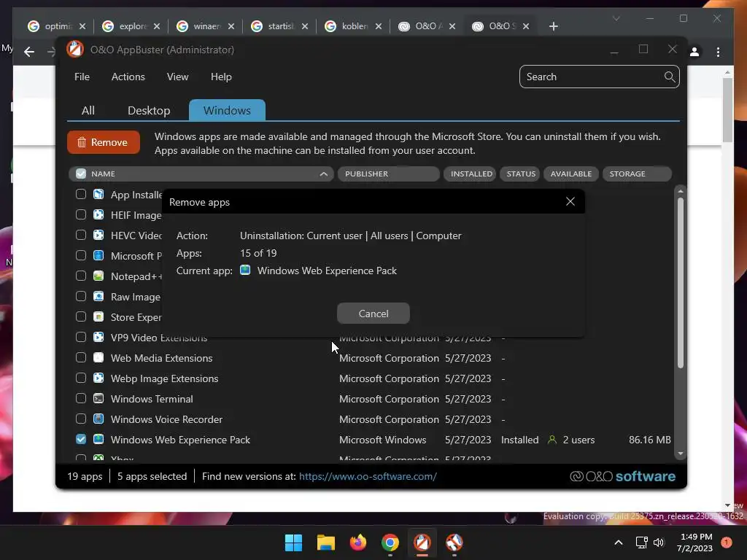Switch to the All tab
The width and height of the screenshot is (747, 560).
(x=88, y=111)
